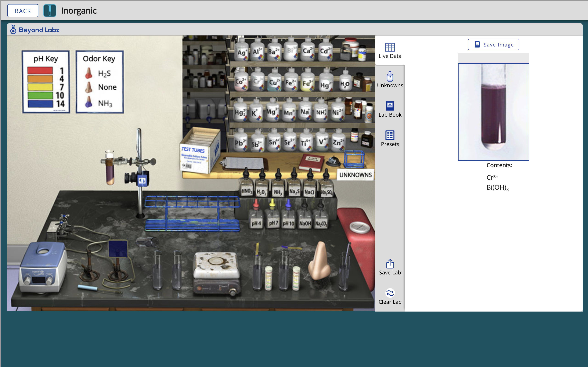
Task: Select the Ag+ reagent bottle
Action: coord(241,51)
